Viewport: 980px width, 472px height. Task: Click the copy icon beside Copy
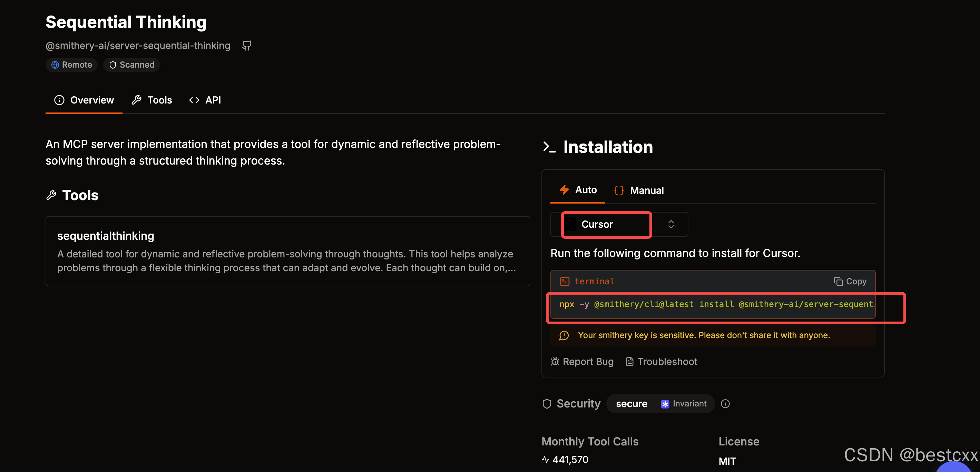838,282
